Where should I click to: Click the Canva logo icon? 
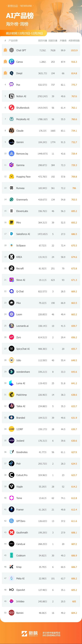11,62
